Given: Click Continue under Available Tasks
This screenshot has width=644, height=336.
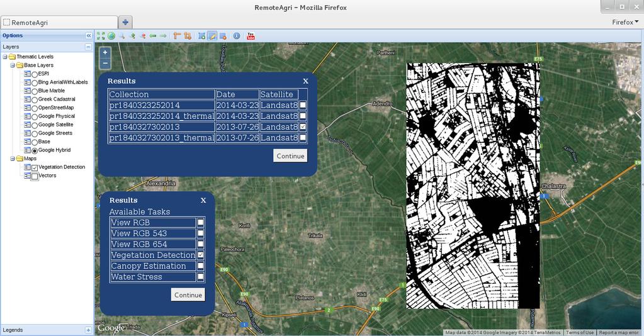Looking at the screenshot, I should pyautogui.click(x=188, y=294).
